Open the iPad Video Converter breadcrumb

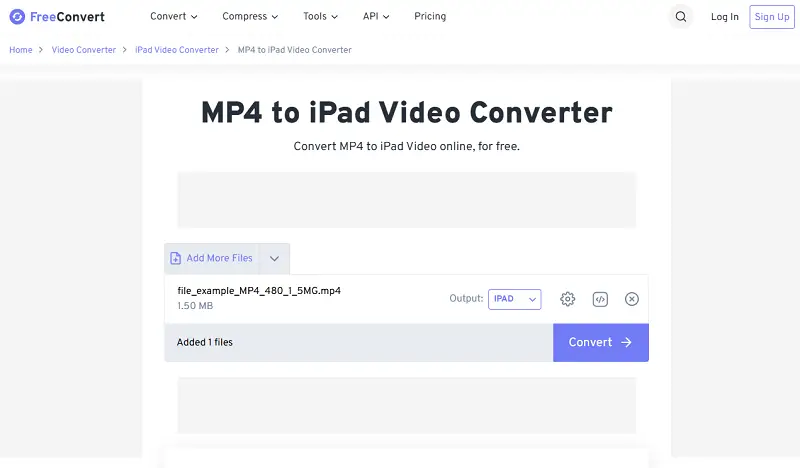click(x=177, y=50)
